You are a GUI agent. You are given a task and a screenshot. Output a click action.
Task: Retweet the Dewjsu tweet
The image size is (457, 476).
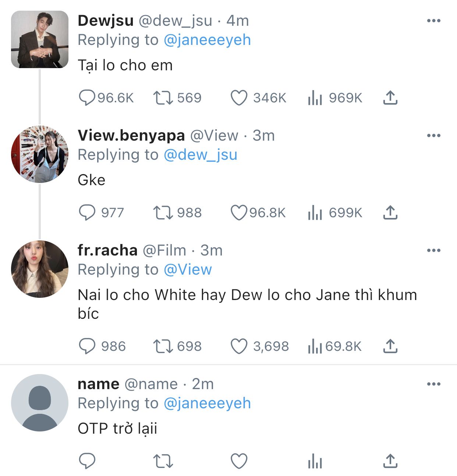click(163, 98)
